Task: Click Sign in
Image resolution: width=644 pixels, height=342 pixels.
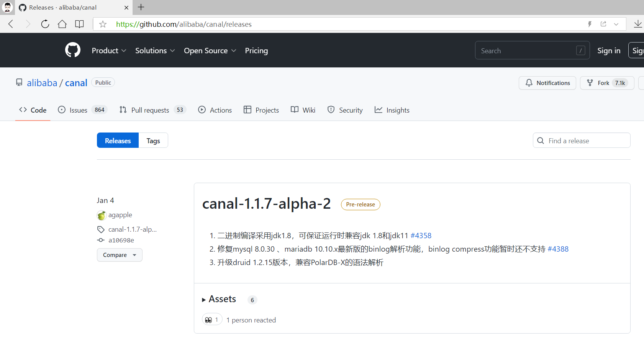Action: 609,51
